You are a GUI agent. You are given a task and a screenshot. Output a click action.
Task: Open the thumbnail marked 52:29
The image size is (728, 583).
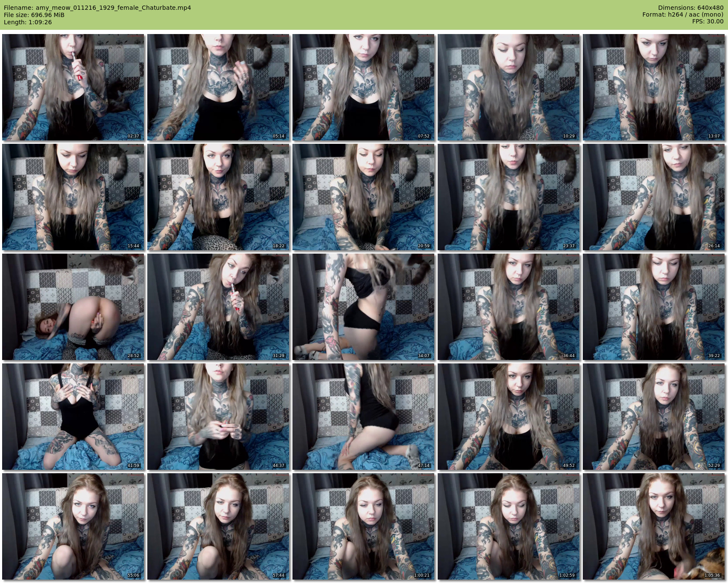pos(654,417)
